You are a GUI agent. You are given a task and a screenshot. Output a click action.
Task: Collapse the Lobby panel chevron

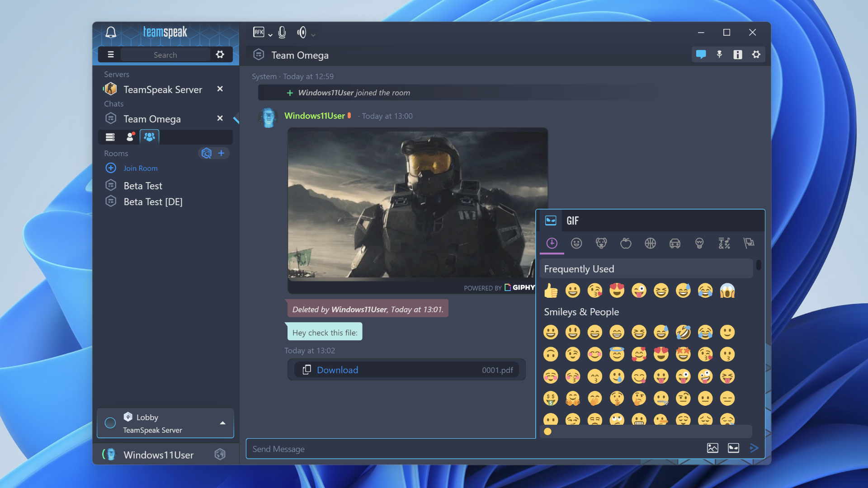pyautogui.click(x=222, y=423)
